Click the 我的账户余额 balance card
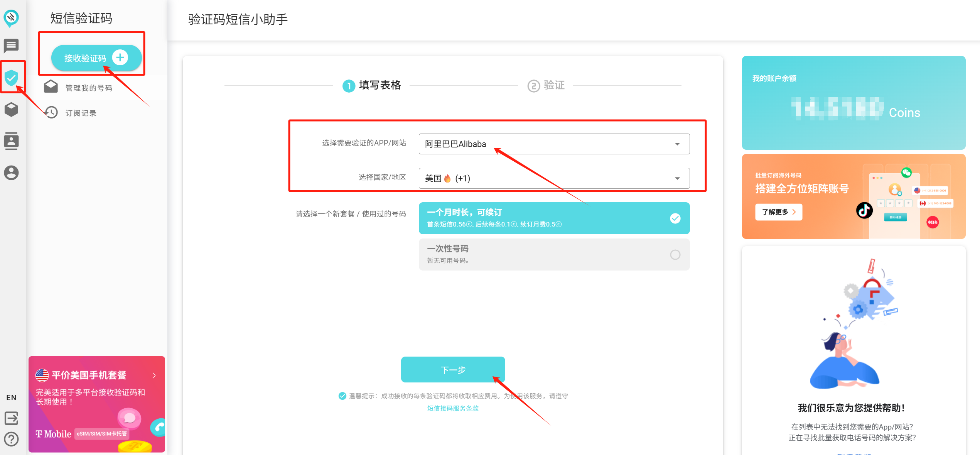980x455 pixels. tap(853, 103)
